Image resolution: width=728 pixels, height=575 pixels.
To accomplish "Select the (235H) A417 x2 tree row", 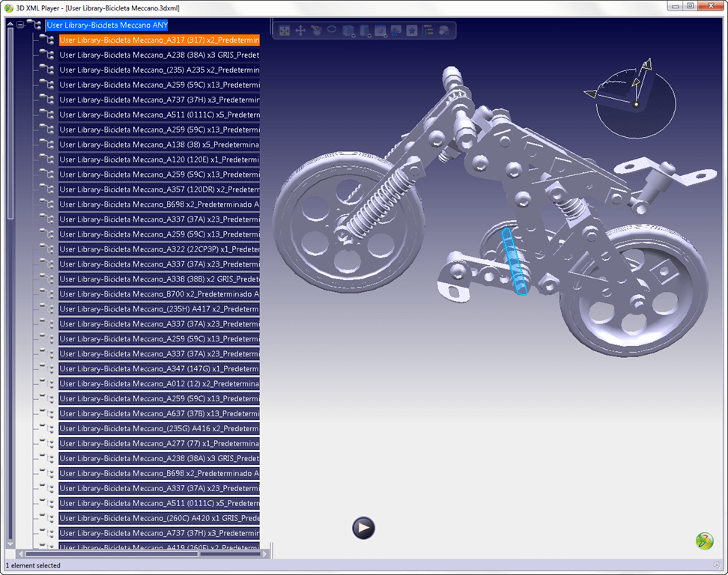I will click(x=160, y=308).
